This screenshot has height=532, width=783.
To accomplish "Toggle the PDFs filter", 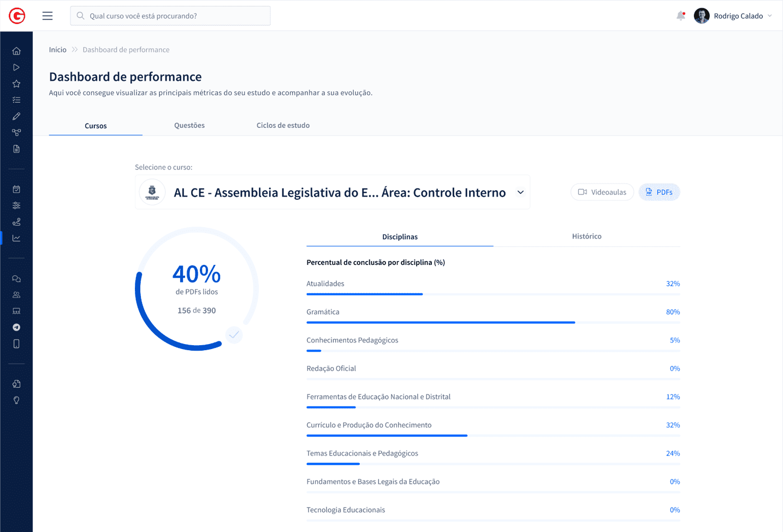I will (659, 192).
